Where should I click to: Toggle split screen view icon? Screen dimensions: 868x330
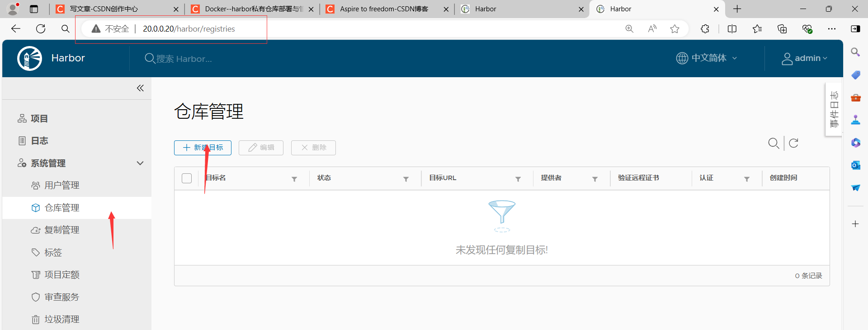click(732, 29)
